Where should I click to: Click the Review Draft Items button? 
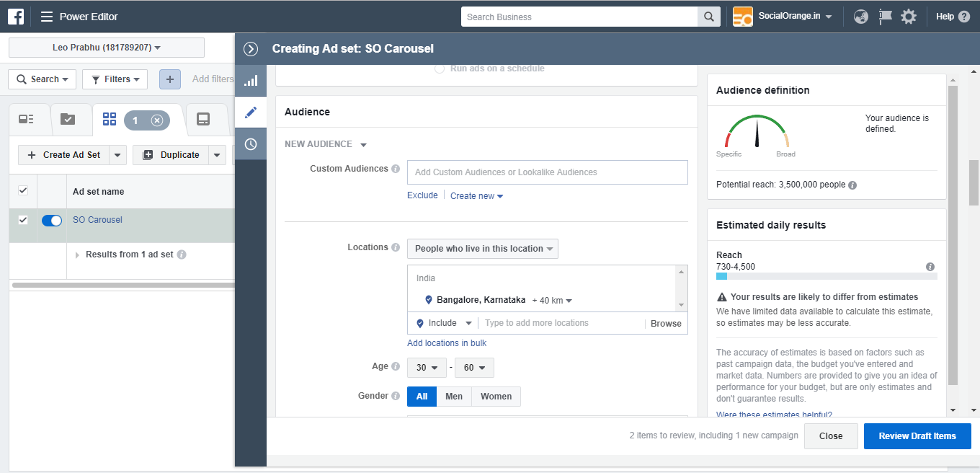[x=917, y=436]
